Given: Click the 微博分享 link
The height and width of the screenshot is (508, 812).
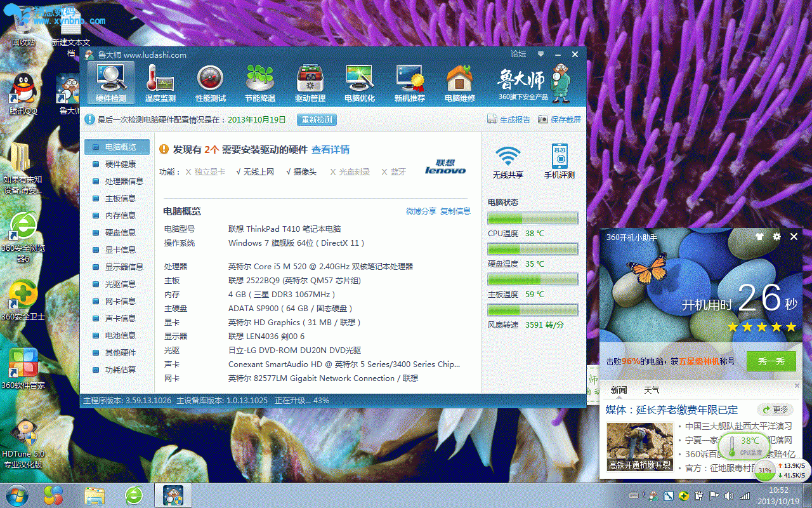Looking at the screenshot, I should coord(421,211).
